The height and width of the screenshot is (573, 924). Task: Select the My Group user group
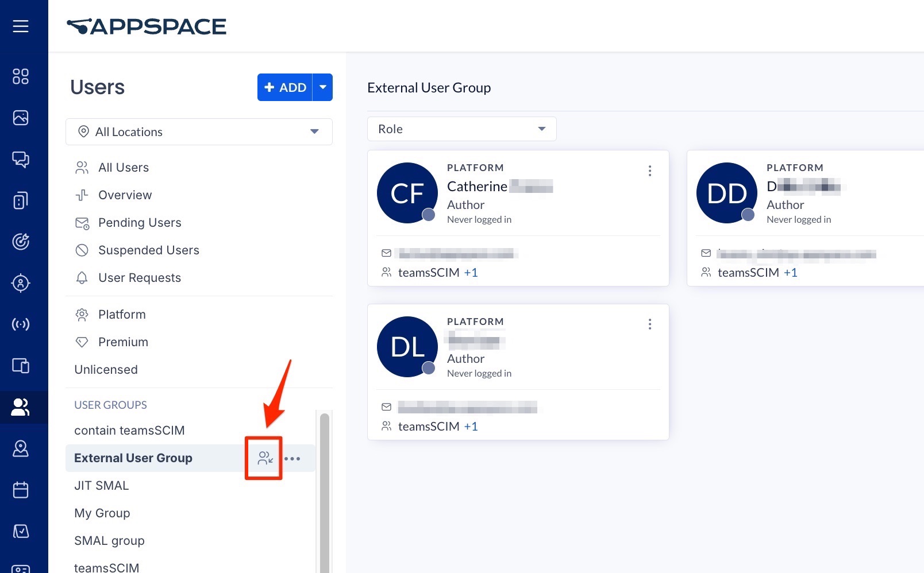pyautogui.click(x=102, y=513)
